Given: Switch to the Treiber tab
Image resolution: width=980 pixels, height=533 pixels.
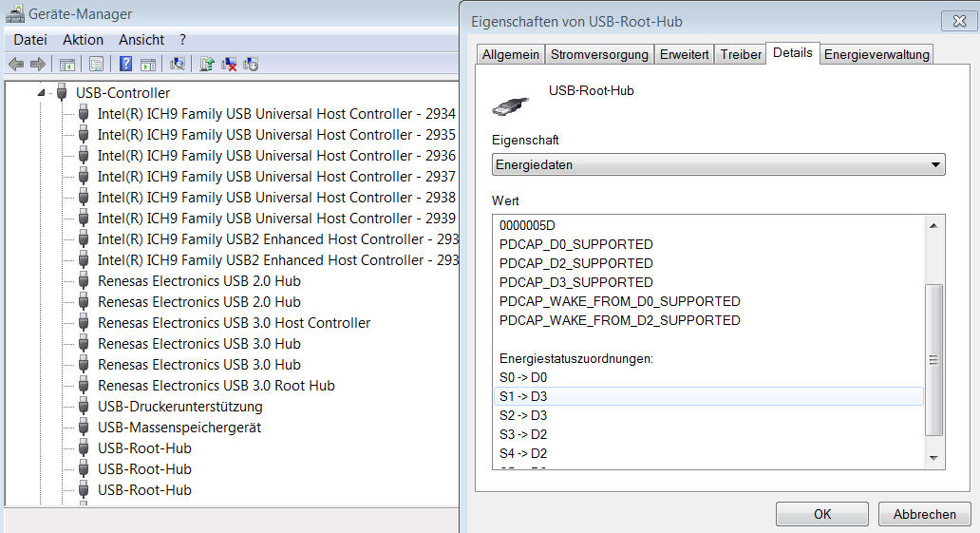Looking at the screenshot, I should click(x=741, y=54).
